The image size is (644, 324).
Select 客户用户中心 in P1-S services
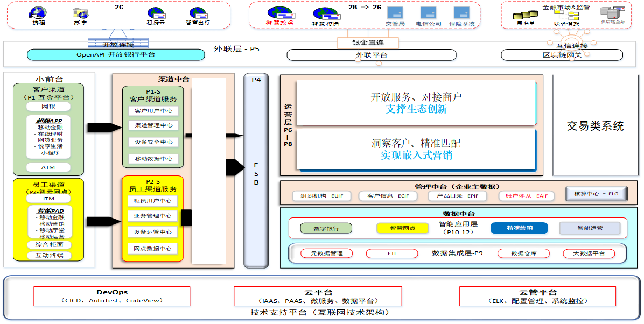point(153,111)
